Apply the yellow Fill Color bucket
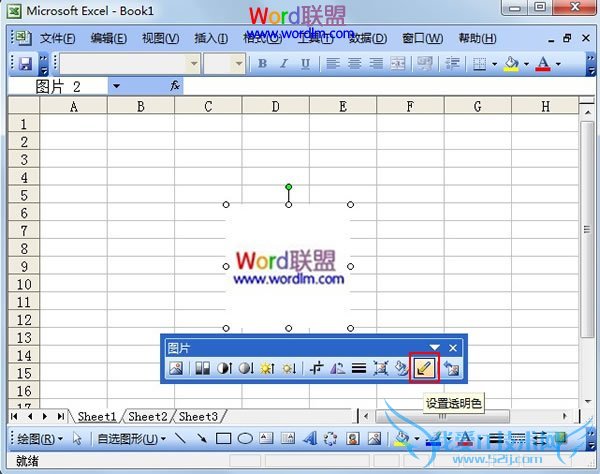 (x=512, y=64)
